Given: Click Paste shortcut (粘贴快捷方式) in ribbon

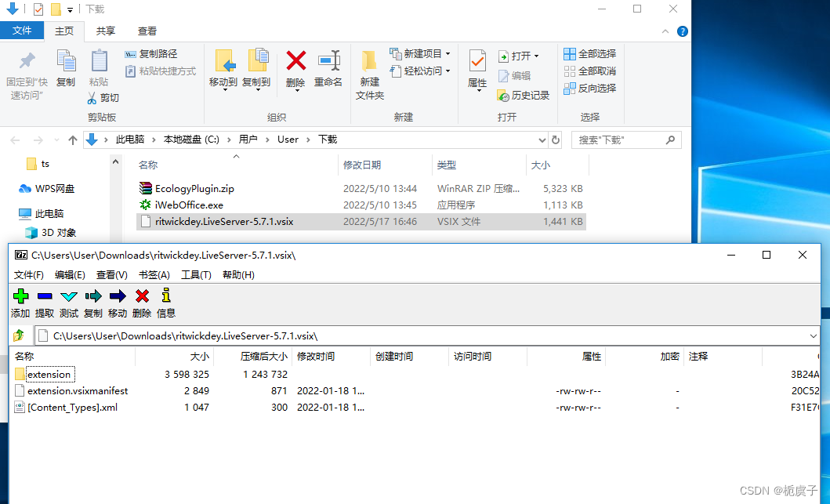Looking at the screenshot, I should pyautogui.click(x=161, y=71).
